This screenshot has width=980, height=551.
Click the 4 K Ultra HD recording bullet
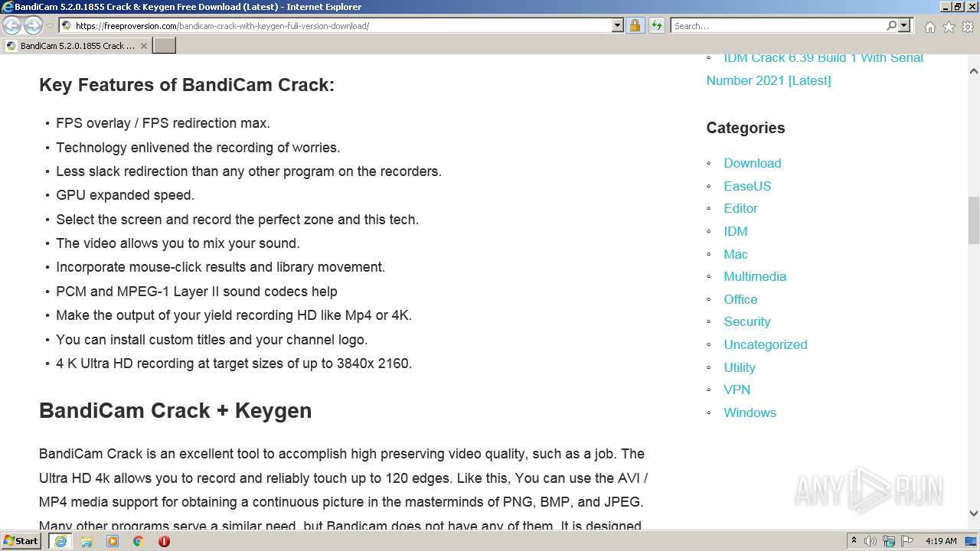[x=234, y=364]
